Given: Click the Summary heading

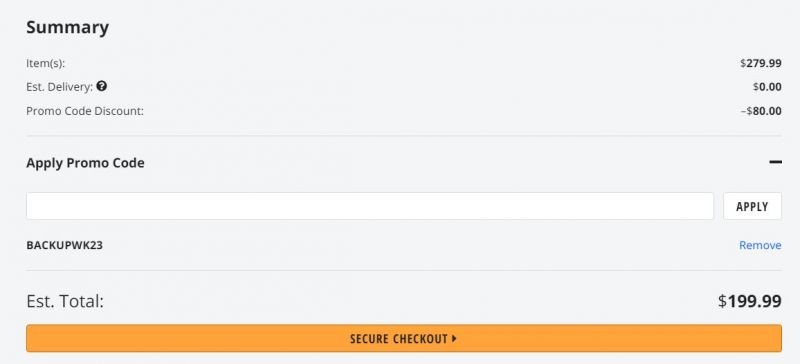Looking at the screenshot, I should pyautogui.click(x=67, y=27).
